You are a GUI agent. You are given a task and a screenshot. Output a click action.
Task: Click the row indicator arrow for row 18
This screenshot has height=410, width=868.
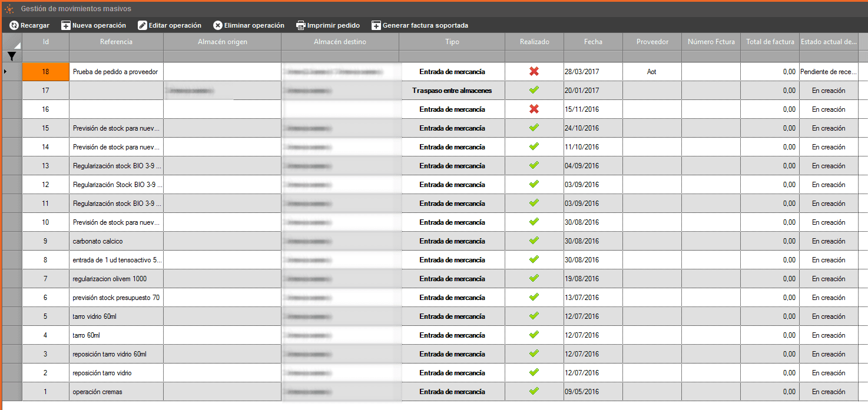pyautogui.click(x=6, y=71)
